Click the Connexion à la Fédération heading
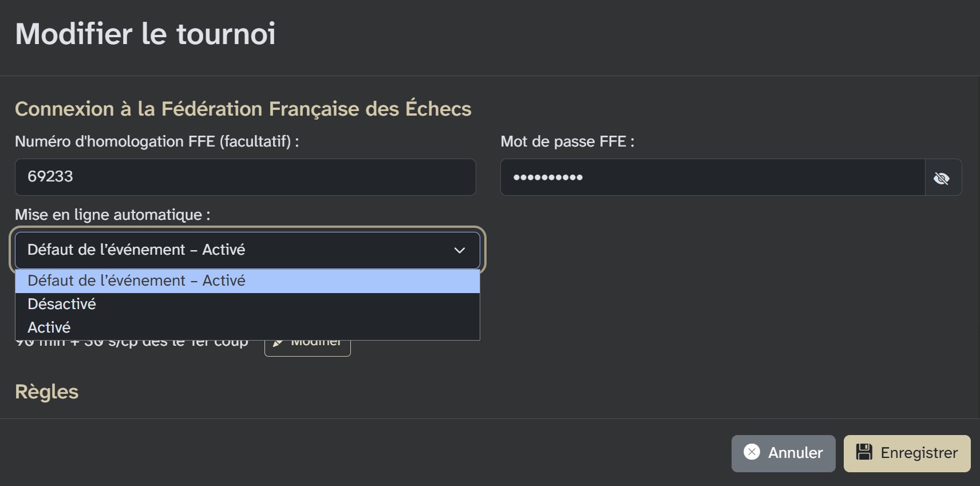The image size is (980, 486). (243, 108)
